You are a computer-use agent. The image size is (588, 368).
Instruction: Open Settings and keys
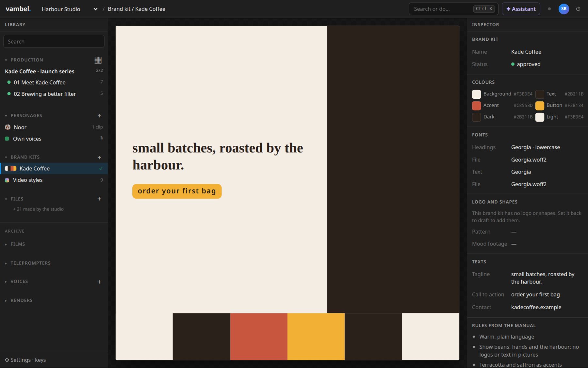pos(25,360)
